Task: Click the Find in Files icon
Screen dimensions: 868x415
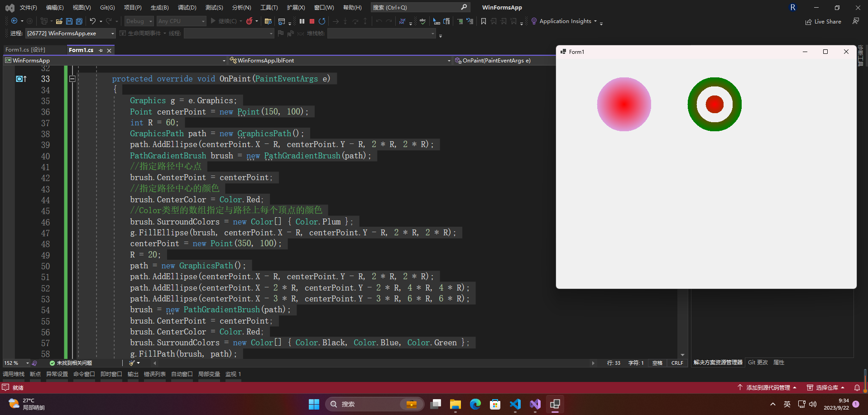Action: pos(268,21)
